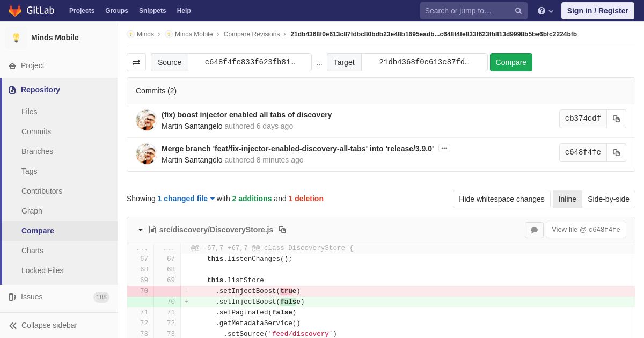This screenshot has width=644, height=338.
Task: Click the Issues icon in sidebar
Action: click(12, 297)
